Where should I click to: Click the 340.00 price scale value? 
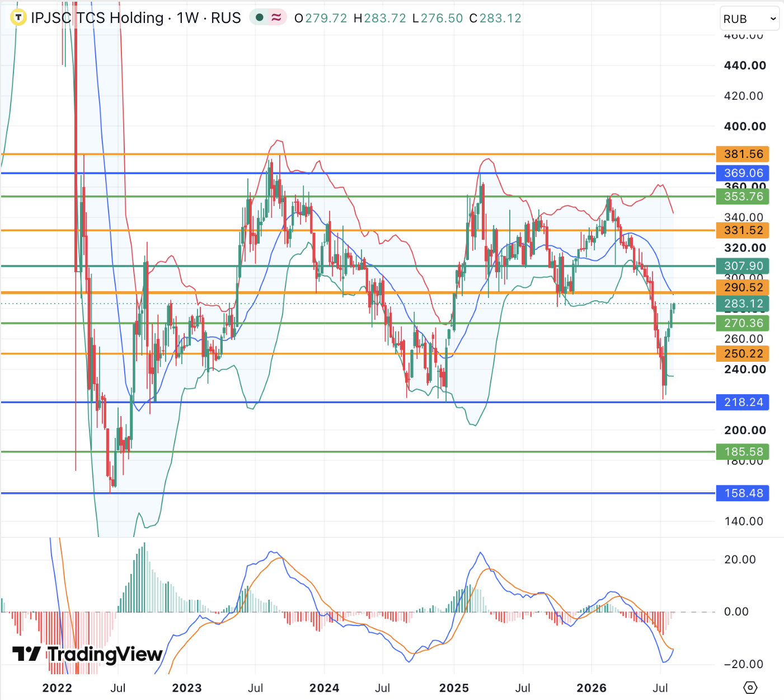[744, 217]
